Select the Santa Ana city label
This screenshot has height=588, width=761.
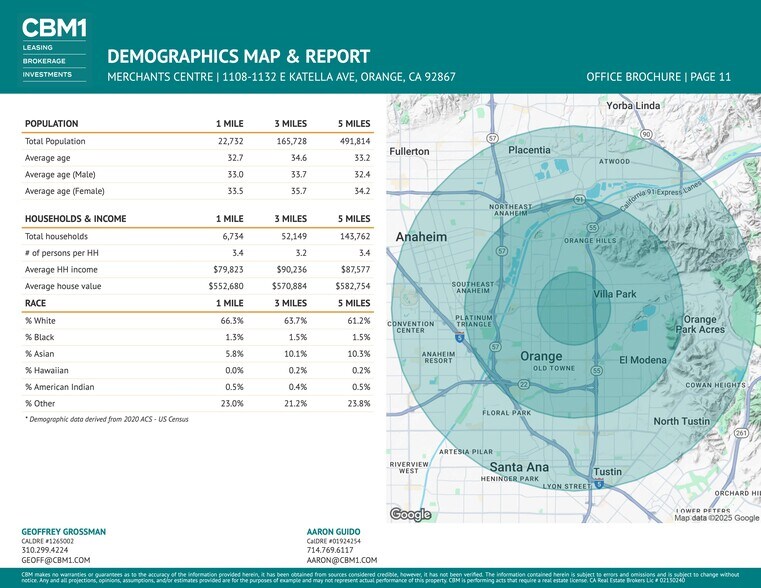519,467
